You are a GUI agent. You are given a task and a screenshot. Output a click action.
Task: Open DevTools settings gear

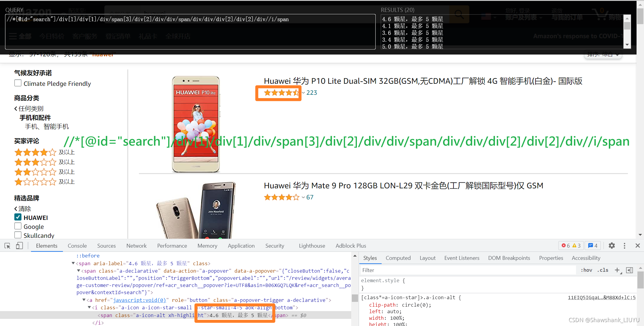coord(612,246)
